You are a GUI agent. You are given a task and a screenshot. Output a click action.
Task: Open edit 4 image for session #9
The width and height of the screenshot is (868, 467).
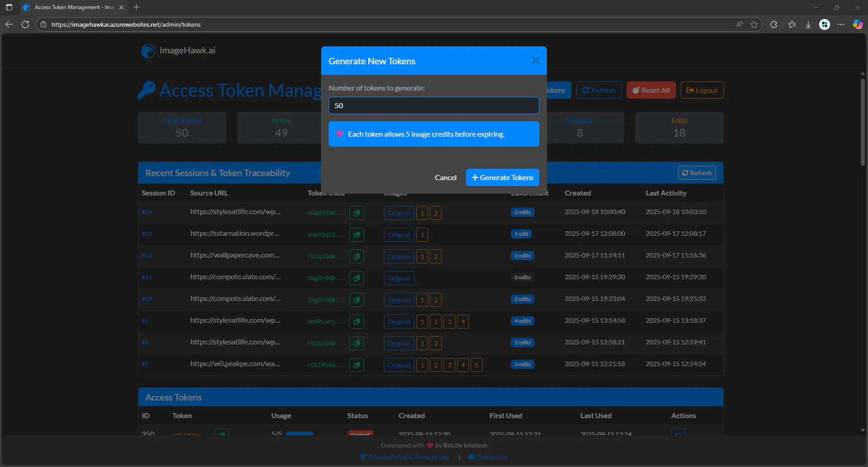(463, 321)
